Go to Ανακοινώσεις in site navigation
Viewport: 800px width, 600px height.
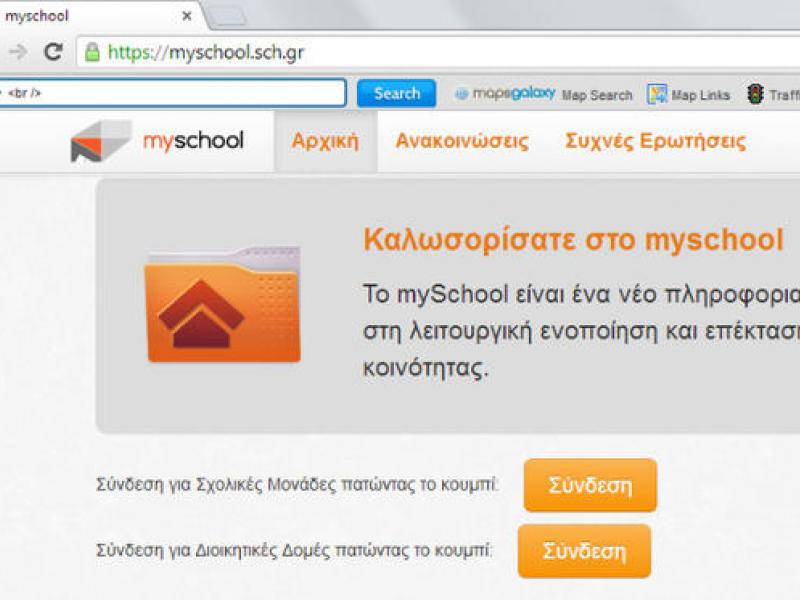click(x=462, y=141)
